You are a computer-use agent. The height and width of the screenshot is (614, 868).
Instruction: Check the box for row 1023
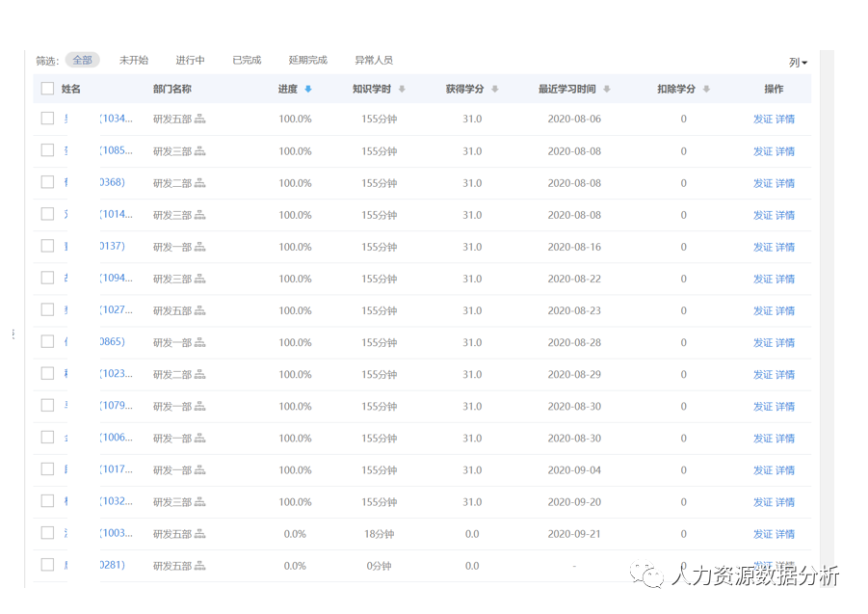coord(47,374)
